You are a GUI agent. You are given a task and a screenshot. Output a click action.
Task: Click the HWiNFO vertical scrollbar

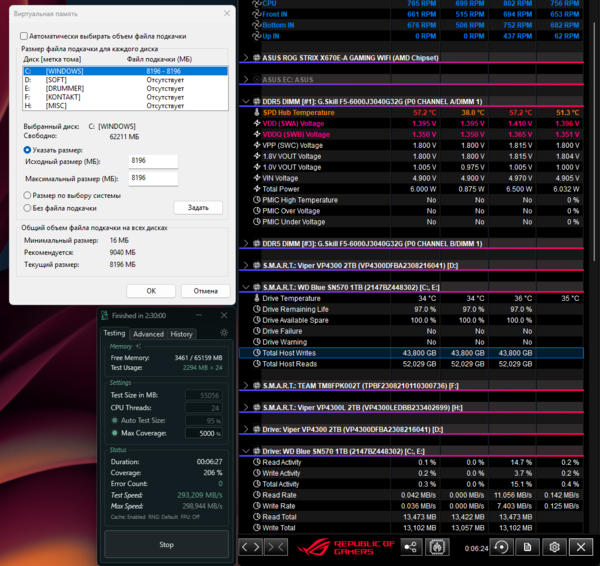point(594,142)
